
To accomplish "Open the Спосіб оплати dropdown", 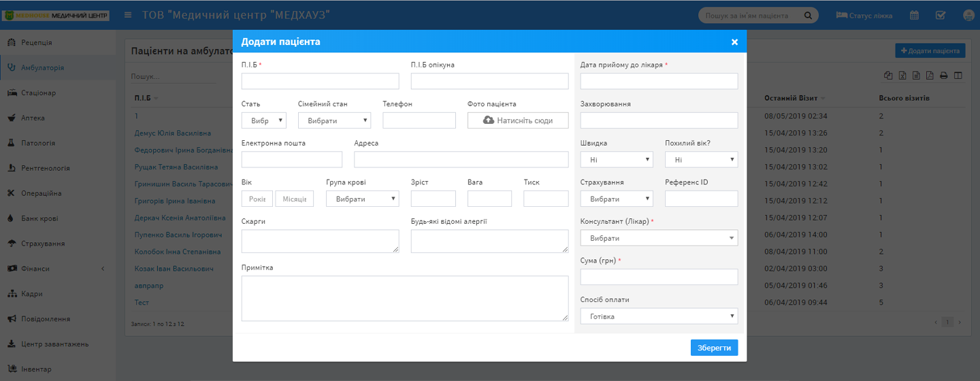I will [x=659, y=316].
